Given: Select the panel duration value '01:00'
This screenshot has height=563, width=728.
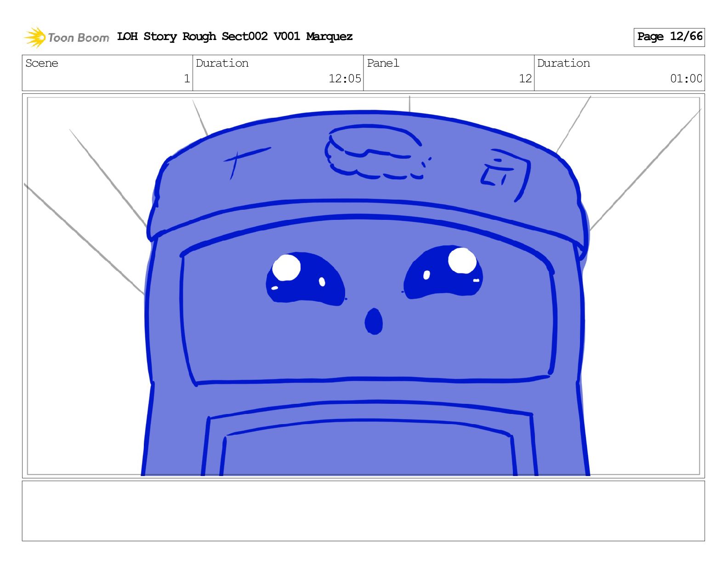Looking at the screenshot, I should click(x=686, y=79).
